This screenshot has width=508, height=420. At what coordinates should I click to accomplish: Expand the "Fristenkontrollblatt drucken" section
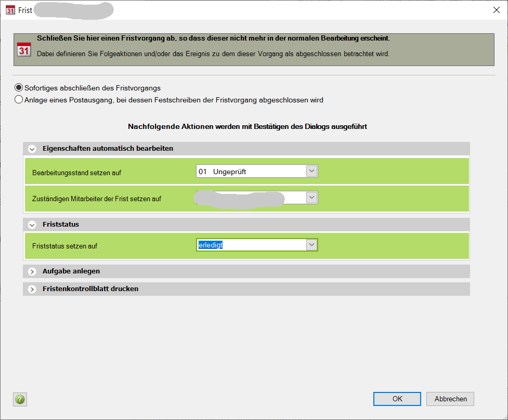click(32, 289)
